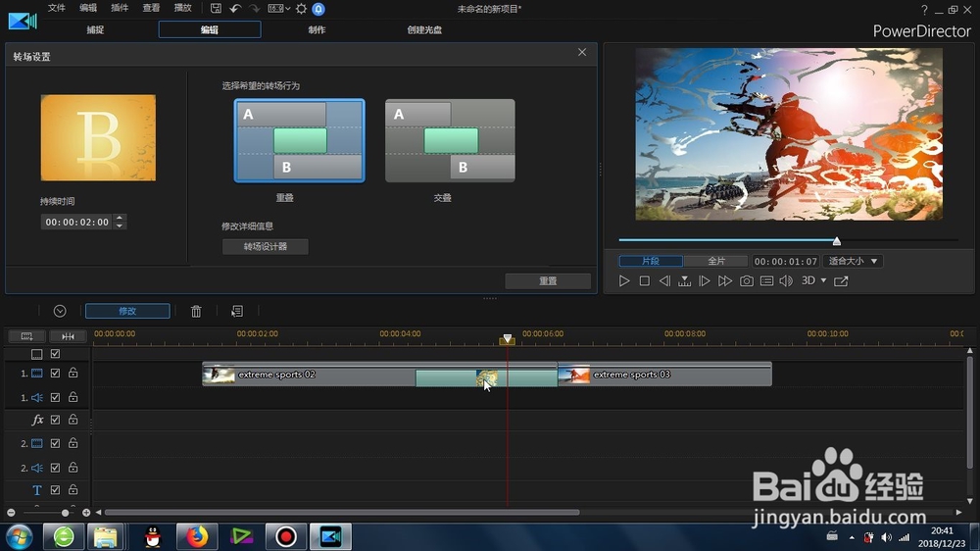Select 全片 movie preview mode

pyautogui.click(x=716, y=261)
